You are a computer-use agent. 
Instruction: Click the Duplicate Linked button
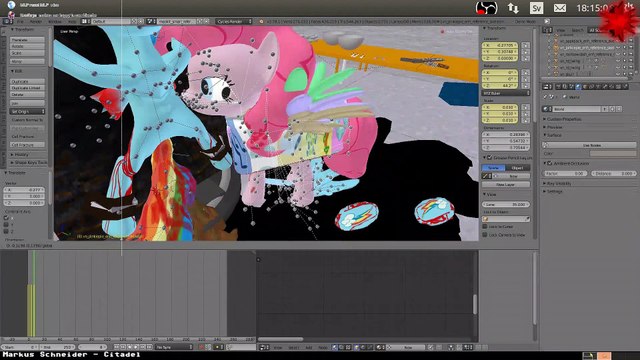27,88
